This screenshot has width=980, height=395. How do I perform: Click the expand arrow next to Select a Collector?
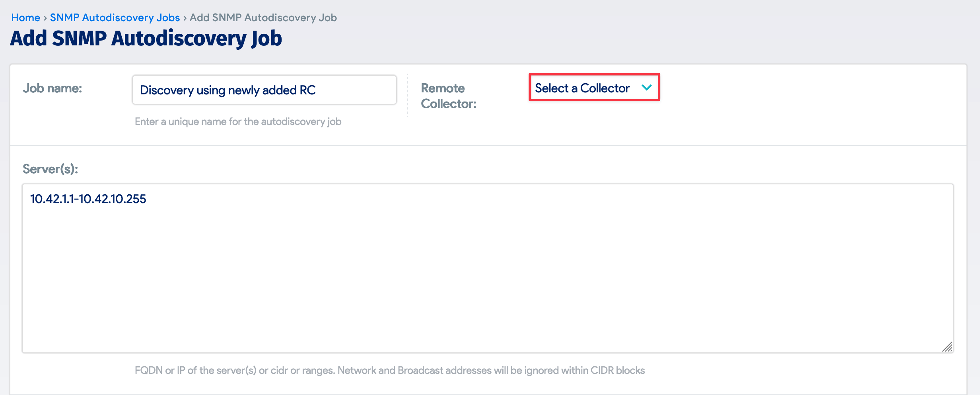(647, 88)
